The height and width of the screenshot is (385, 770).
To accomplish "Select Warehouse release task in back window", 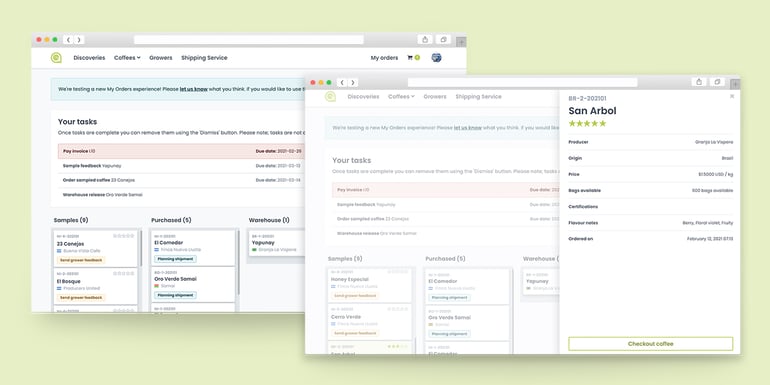I will [182, 195].
